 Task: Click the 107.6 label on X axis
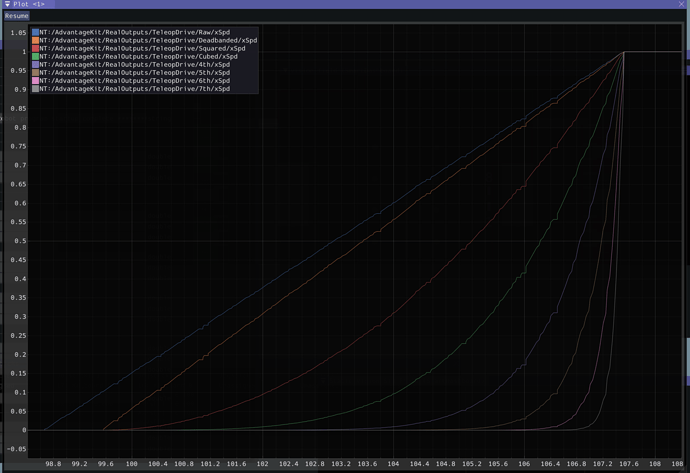(x=629, y=464)
